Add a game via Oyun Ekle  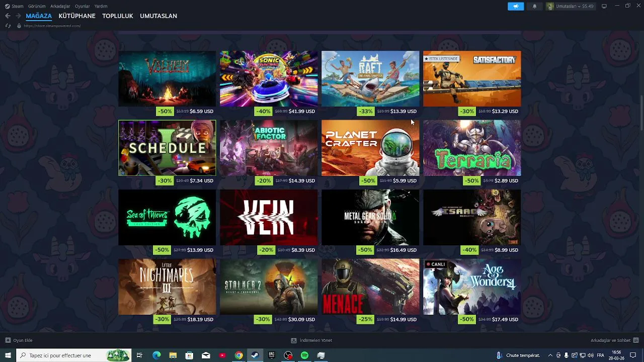click(19, 340)
